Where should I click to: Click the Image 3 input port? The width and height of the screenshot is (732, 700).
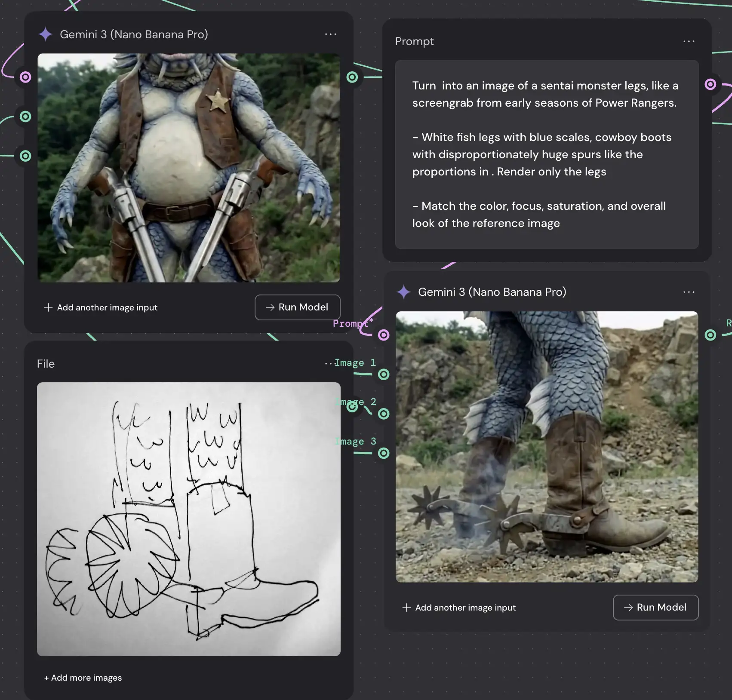(x=383, y=453)
